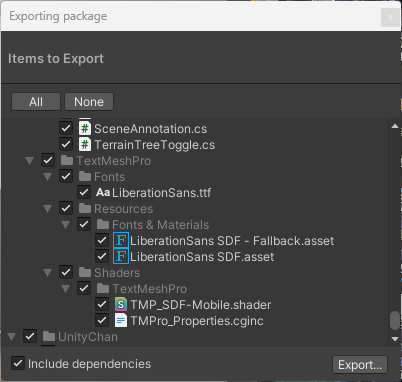Viewport: 402px width, 382px height.
Task: Select the TMP_SDF-Mobile.shader item label
Action: click(x=201, y=305)
